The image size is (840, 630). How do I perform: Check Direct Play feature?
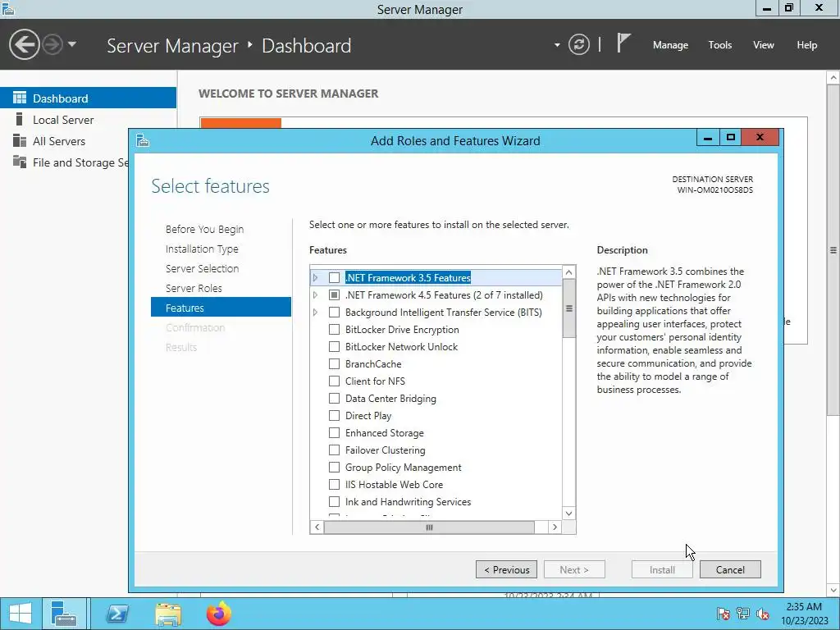(335, 415)
